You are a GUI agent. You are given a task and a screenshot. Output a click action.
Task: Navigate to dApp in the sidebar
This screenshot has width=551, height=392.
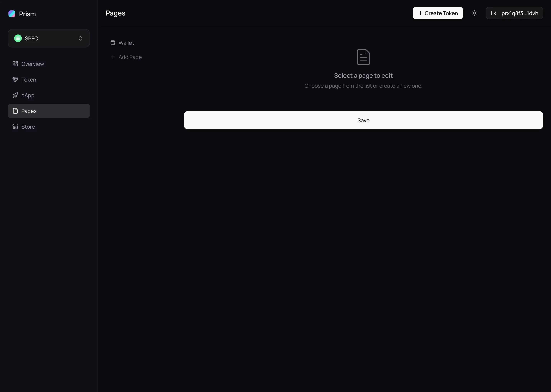[x=49, y=95]
